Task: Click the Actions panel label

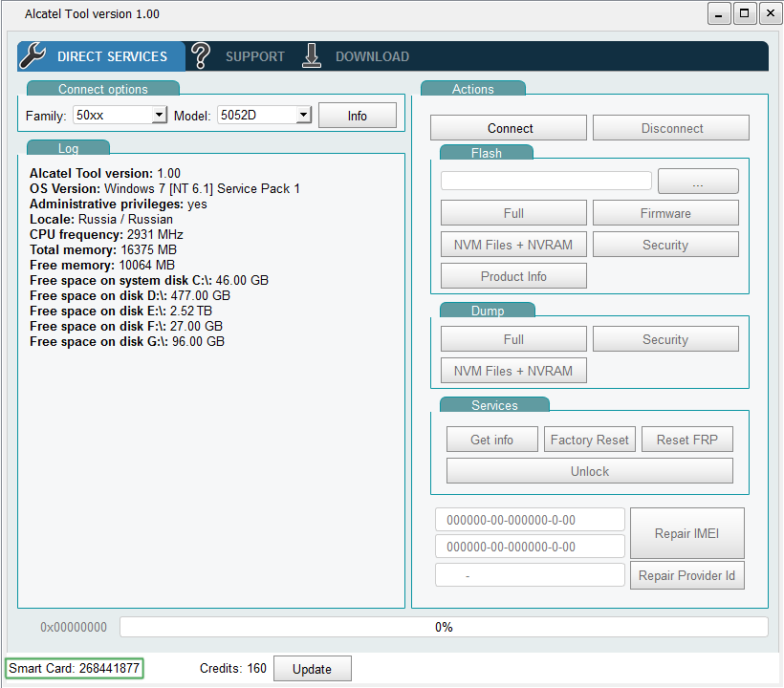Action: coord(473,89)
